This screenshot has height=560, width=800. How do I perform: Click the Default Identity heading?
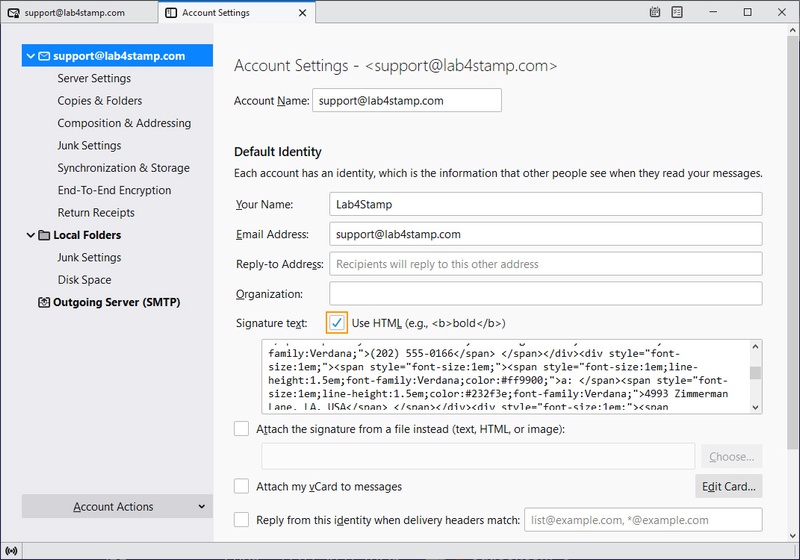pyautogui.click(x=278, y=151)
